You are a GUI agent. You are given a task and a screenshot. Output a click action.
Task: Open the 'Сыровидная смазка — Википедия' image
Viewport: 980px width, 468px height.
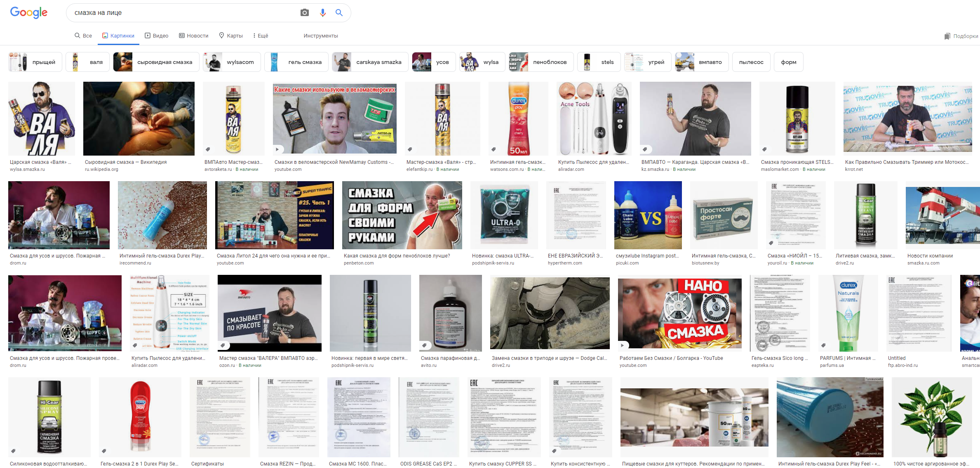139,118
